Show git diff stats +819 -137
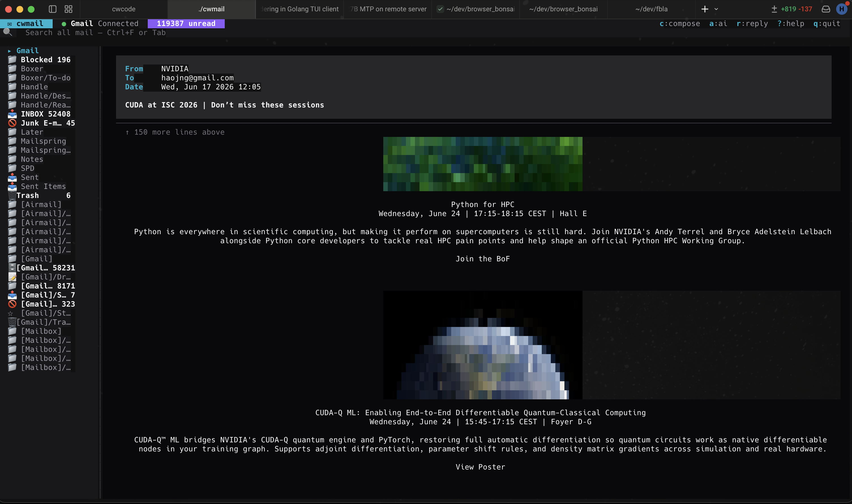Screen dimensions: 852x504 pyautogui.click(x=791, y=9)
